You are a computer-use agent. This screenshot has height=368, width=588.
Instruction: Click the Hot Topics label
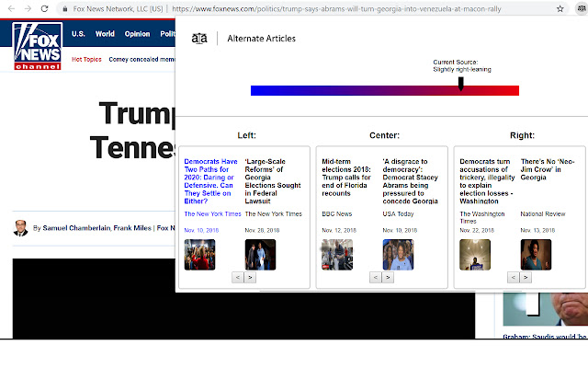[86, 59]
